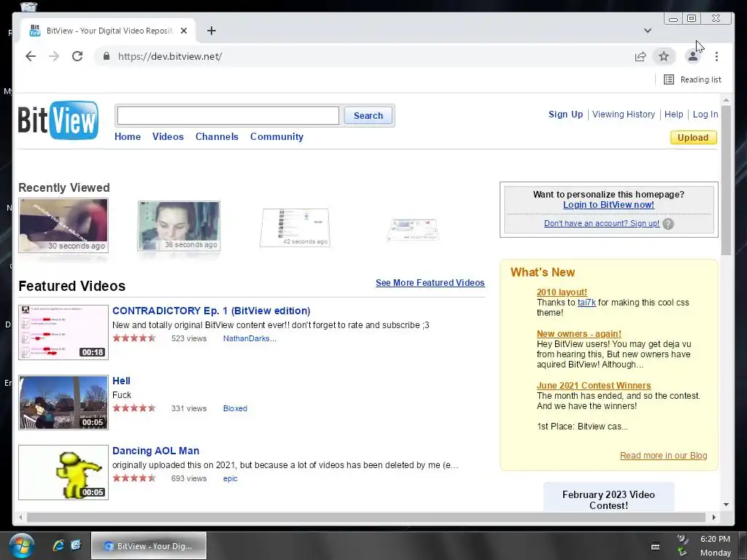Click Don't have an account? Sign up! link
747x560 pixels.
(x=602, y=223)
